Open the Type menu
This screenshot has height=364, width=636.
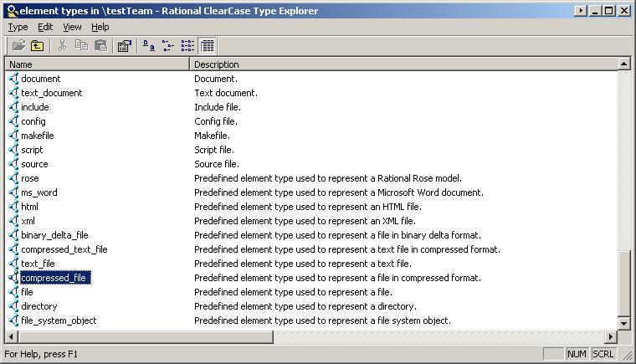click(x=18, y=27)
